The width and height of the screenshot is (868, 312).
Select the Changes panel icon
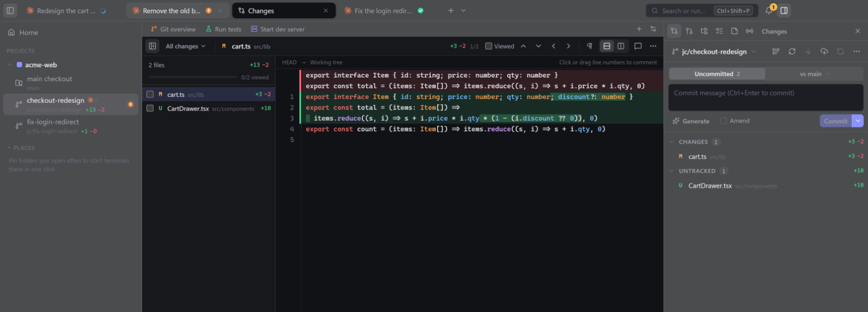[x=674, y=31]
